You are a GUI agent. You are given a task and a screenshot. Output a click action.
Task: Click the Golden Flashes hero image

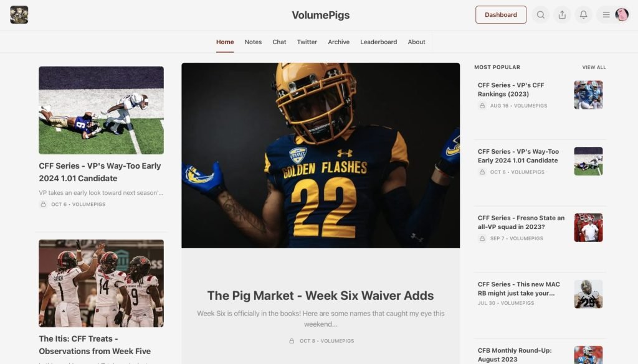coord(321,155)
